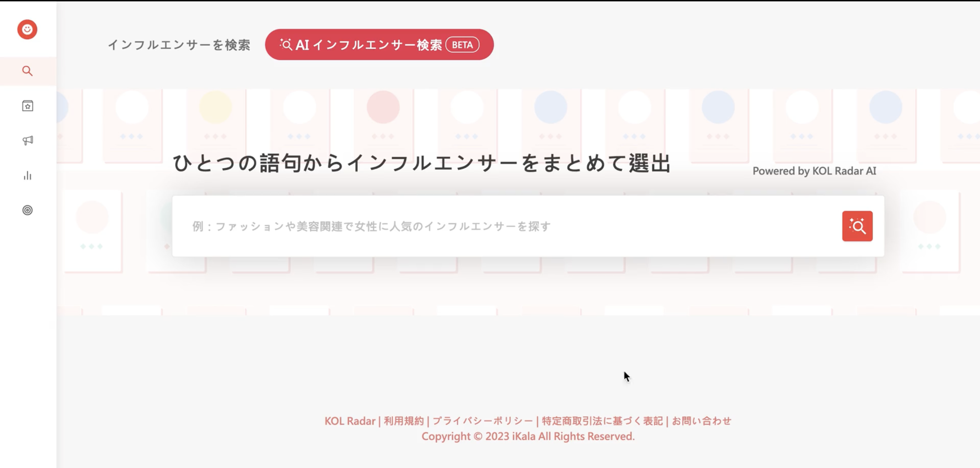Select the search icon in the sidebar
This screenshot has width=980, height=468.
pos(27,71)
